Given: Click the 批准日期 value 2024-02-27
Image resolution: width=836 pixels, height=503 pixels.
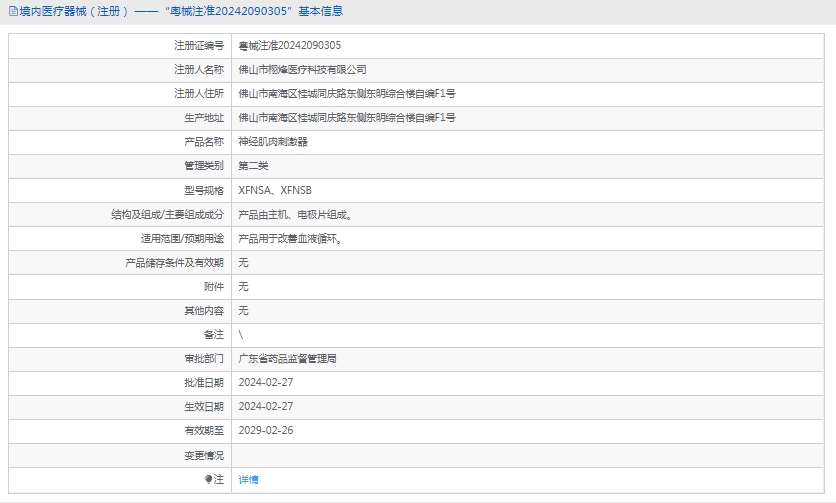Looking at the screenshot, I should (266, 382).
